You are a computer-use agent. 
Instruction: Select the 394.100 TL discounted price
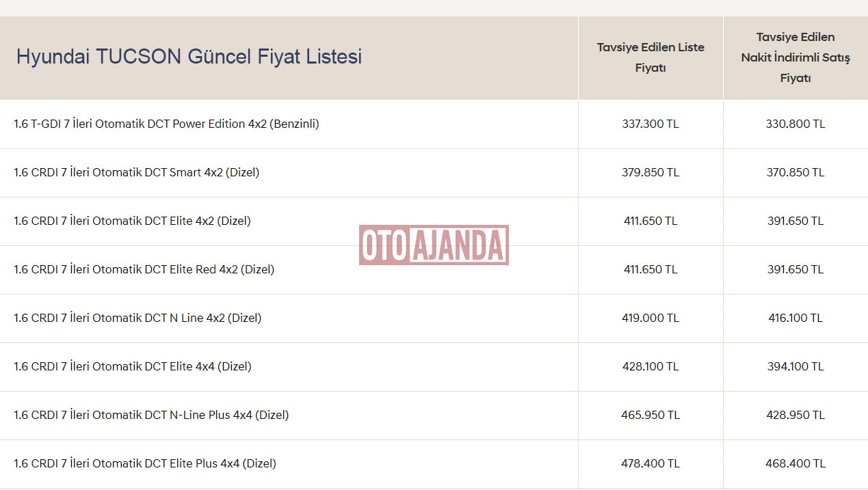(x=795, y=366)
